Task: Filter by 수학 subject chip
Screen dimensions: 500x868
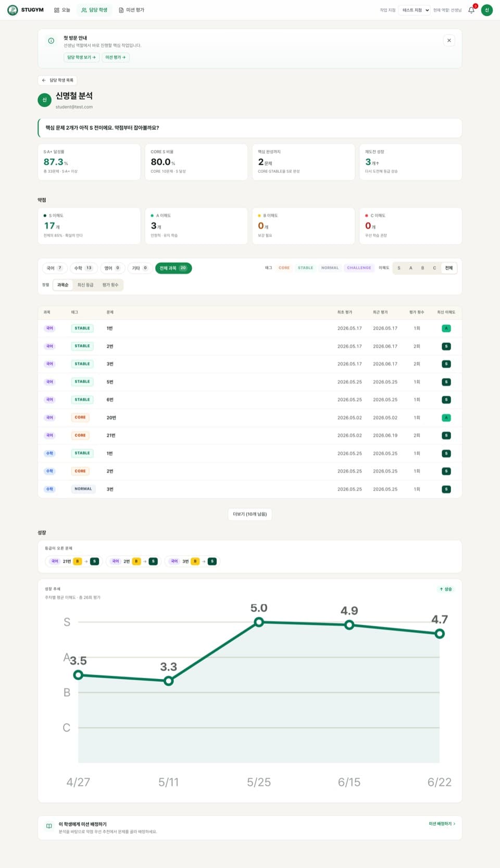Action: click(83, 268)
